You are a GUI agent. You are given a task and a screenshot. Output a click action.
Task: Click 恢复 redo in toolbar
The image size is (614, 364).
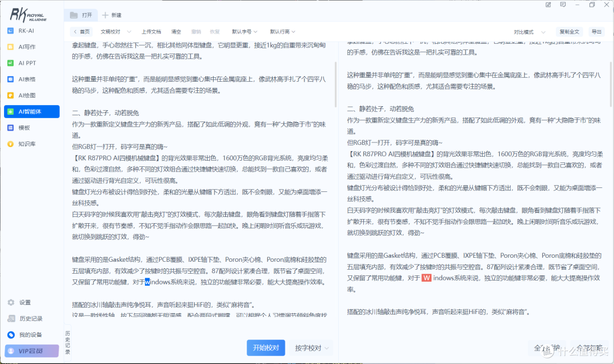click(214, 32)
